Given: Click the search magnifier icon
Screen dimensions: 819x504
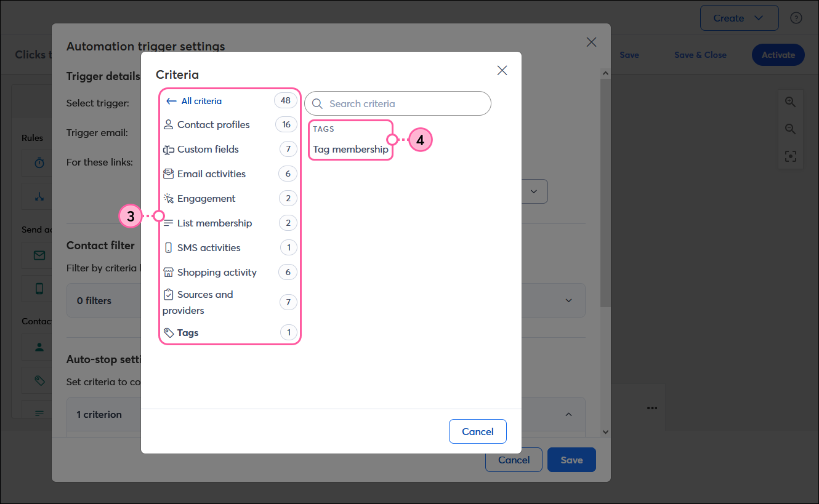Looking at the screenshot, I should click(318, 103).
